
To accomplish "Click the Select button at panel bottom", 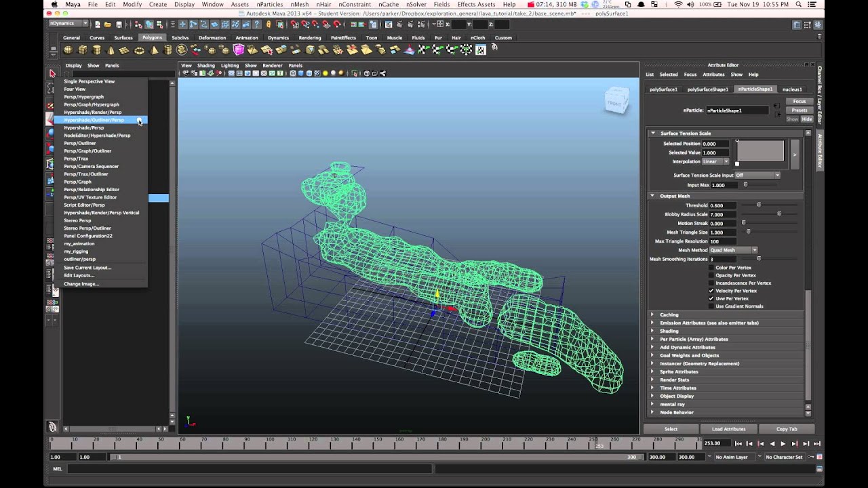I will tap(671, 429).
